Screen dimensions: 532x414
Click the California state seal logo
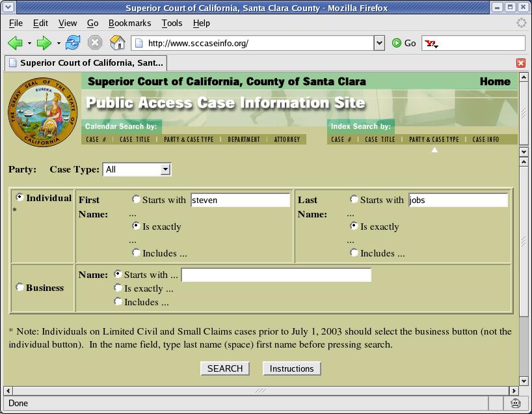[43, 113]
